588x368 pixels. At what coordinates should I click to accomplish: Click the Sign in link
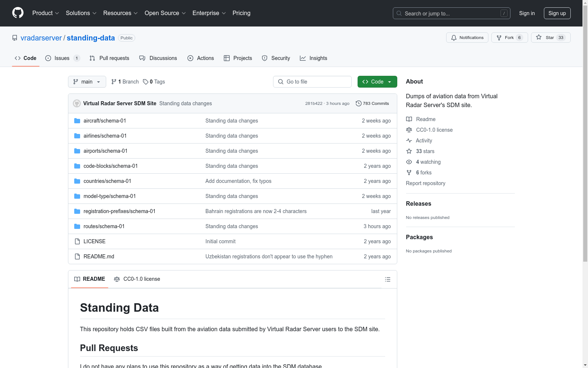[x=527, y=13]
